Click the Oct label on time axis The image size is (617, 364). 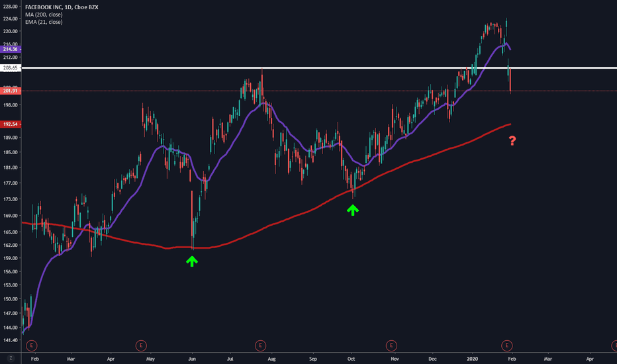pyautogui.click(x=351, y=359)
